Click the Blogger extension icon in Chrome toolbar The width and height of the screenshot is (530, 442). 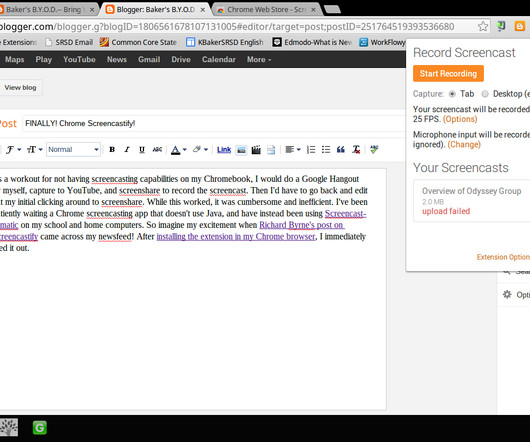(x=520, y=26)
